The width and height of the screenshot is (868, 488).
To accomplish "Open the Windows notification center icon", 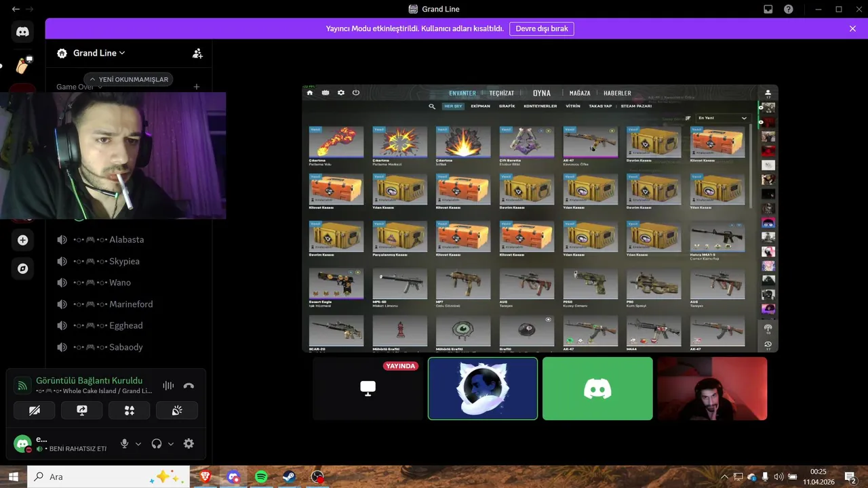I will (x=850, y=476).
